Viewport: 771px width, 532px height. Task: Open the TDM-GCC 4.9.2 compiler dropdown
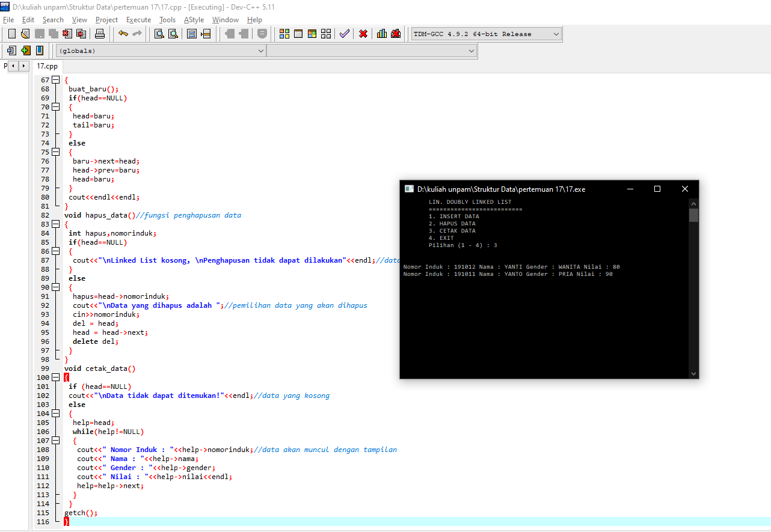[486, 34]
